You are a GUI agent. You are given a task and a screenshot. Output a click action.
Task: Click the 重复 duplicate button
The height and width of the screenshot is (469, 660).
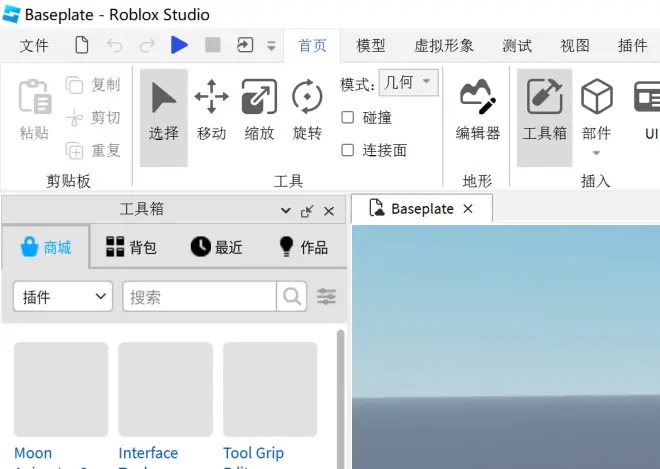pyautogui.click(x=93, y=150)
